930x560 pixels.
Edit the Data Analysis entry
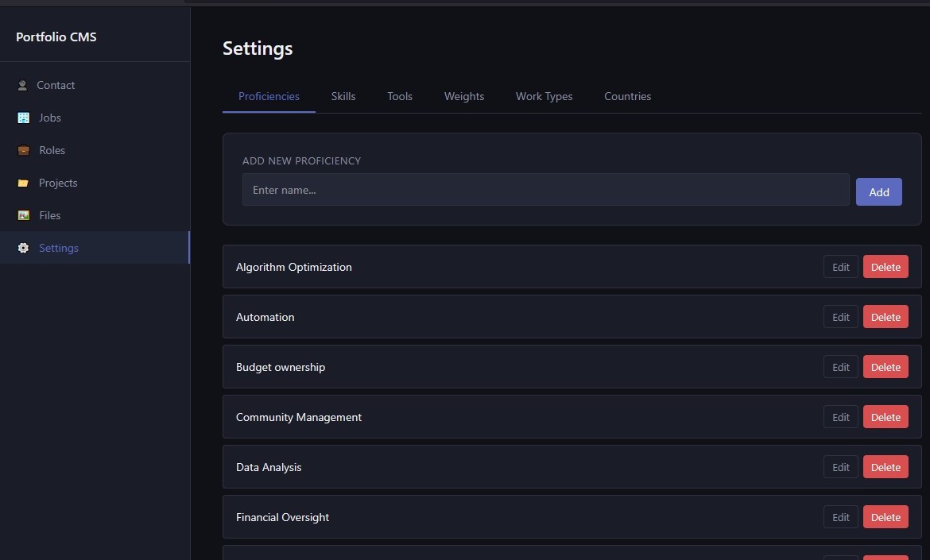840,467
